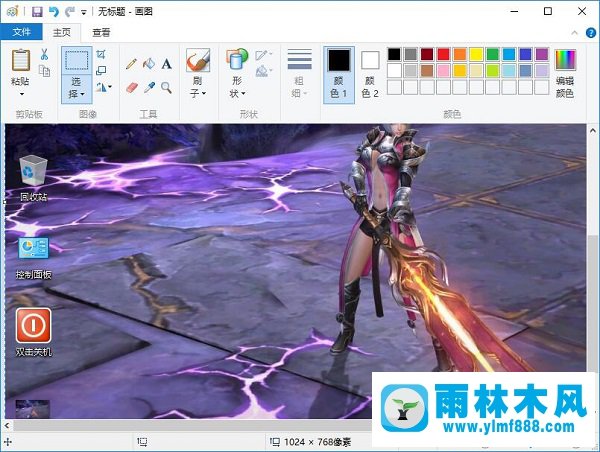Open the Rotate dropdown
The image size is (600, 452).
tap(103, 87)
